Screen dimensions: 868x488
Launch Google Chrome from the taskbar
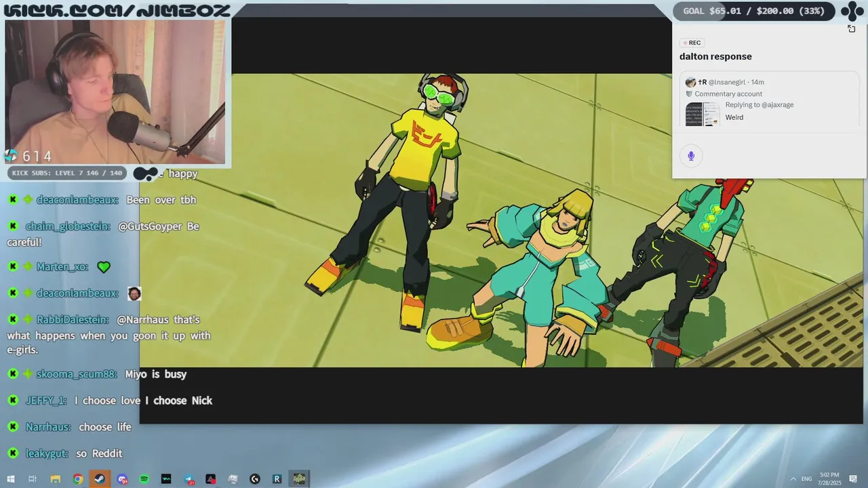[x=78, y=479]
